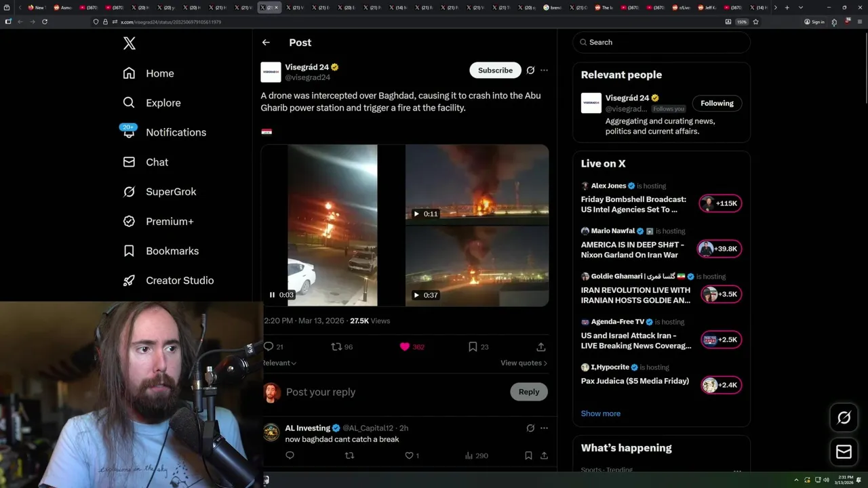Share the Visegrád 24 post
868x488 pixels.
(x=541, y=346)
